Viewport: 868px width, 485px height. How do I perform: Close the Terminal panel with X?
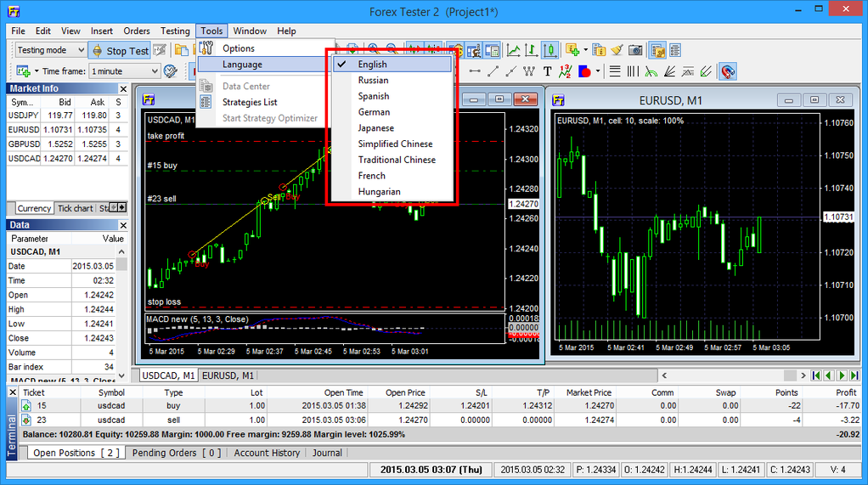tap(12, 392)
